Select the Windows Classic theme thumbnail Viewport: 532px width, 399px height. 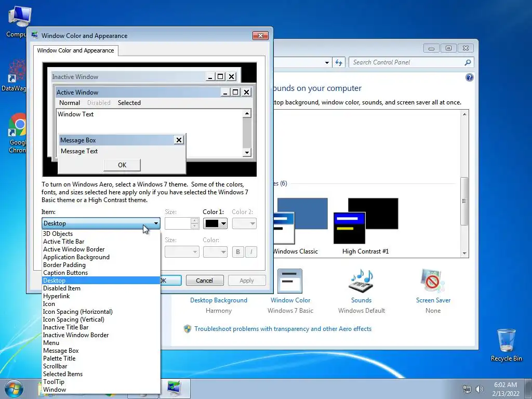[301, 220]
